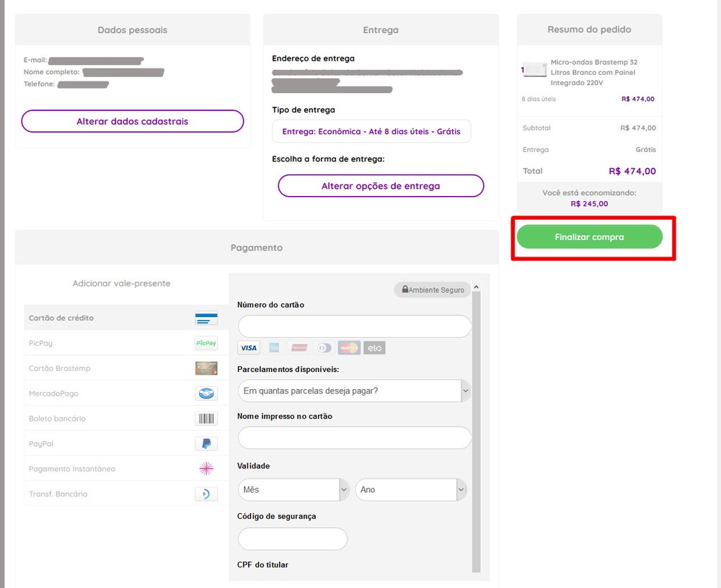Click the Dados pessoais header

click(x=133, y=30)
